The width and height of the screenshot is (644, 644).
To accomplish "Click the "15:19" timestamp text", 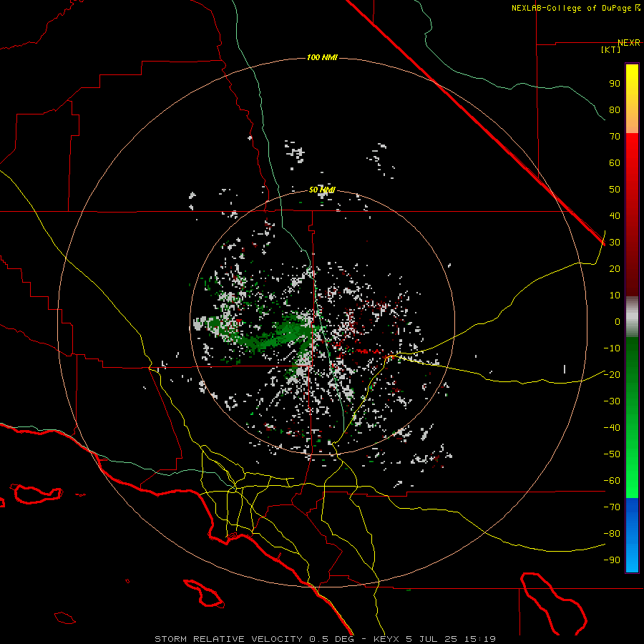I will pyautogui.click(x=480, y=639).
